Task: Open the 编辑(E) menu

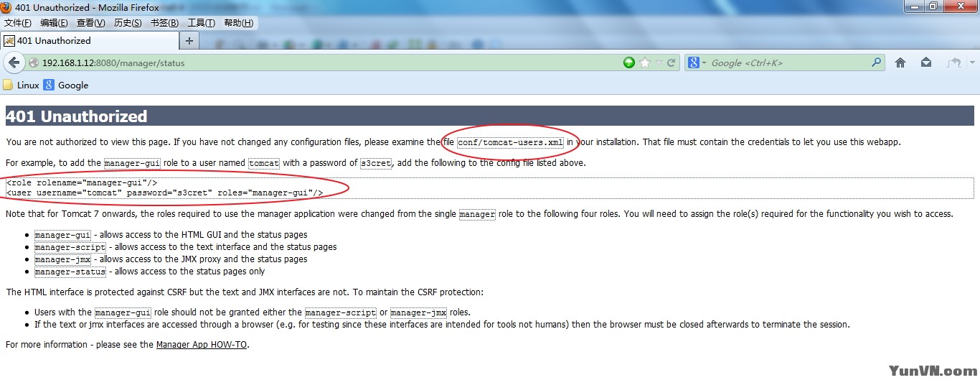Action: coord(54,23)
